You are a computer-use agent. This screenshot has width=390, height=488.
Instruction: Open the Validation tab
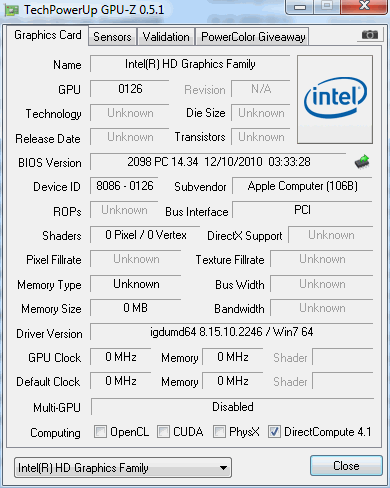point(166,37)
